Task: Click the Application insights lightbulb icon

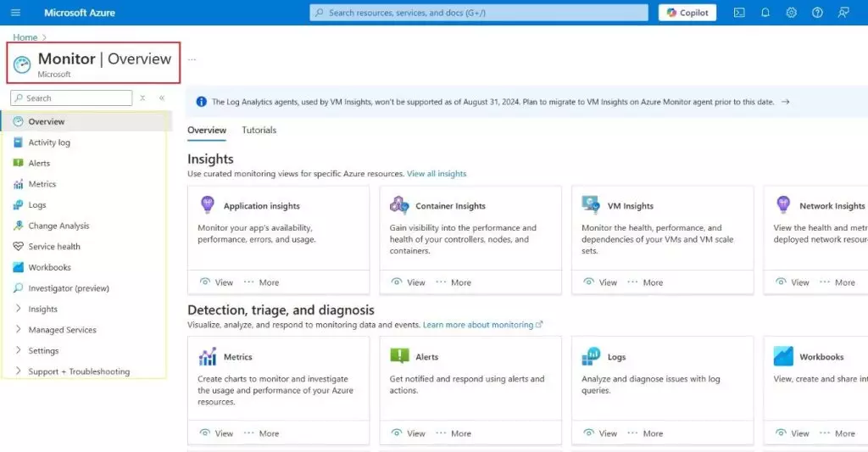Action: pyautogui.click(x=207, y=205)
